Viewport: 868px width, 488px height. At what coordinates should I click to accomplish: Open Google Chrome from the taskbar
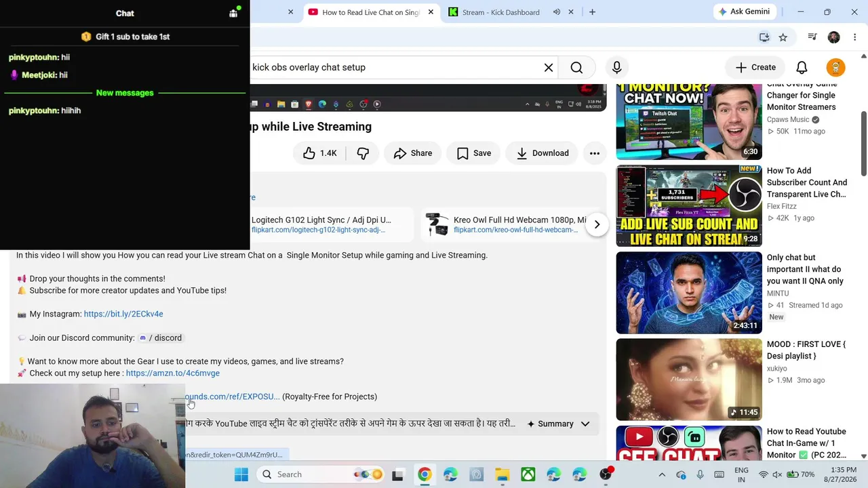tap(425, 474)
